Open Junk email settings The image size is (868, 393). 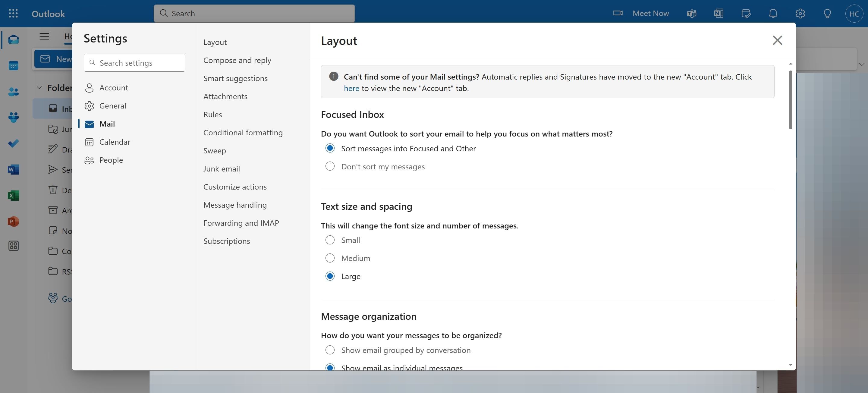222,168
